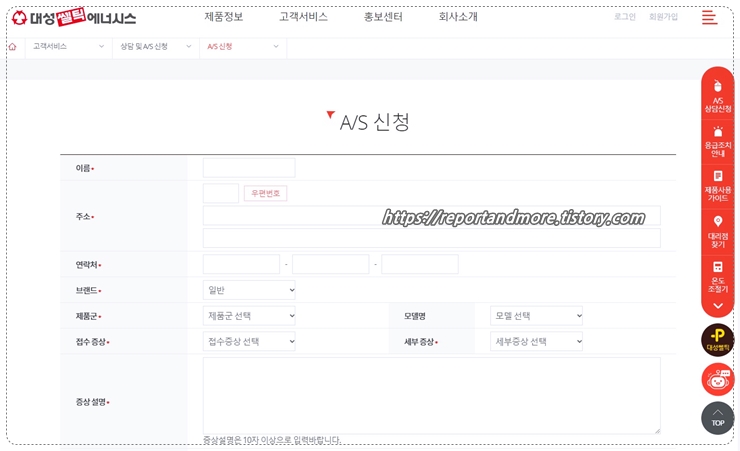This screenshot has width=740, height=451.
Task: Open 대리점 찾기 in side panel
Action: pos(718,232)
